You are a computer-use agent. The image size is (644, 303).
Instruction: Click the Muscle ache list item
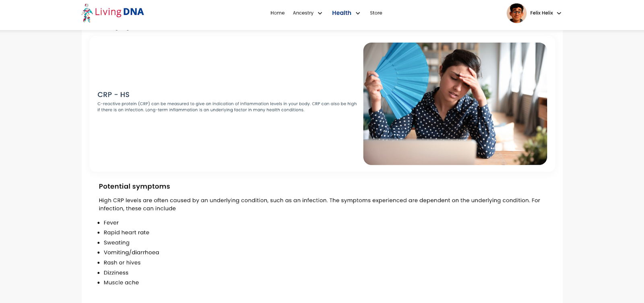pyautogui.click(x=121, y=283)
